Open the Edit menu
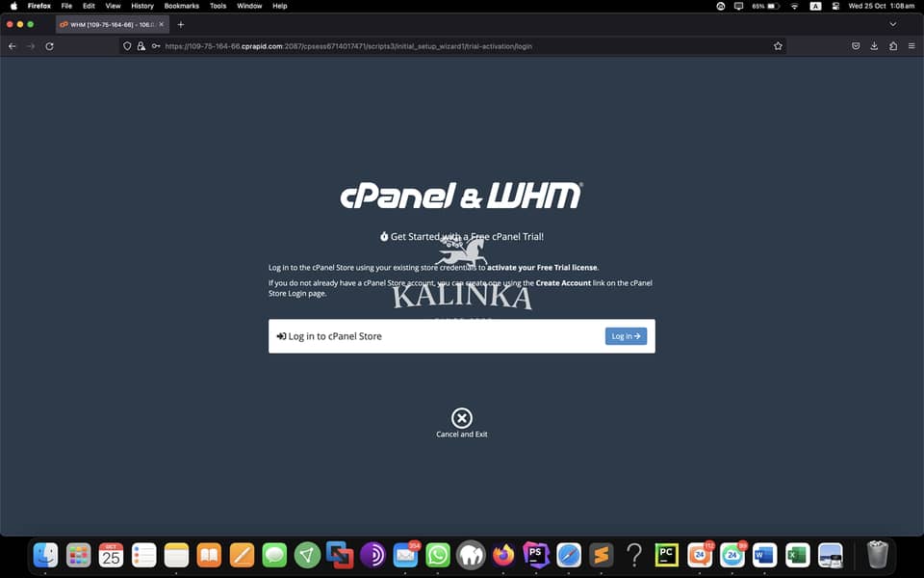This screenshot has height=578, width=924. (x=89, y=6)
